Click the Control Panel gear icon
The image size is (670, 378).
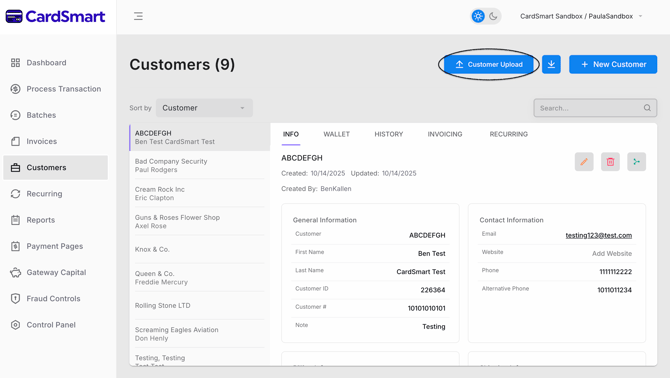[15, 325]
